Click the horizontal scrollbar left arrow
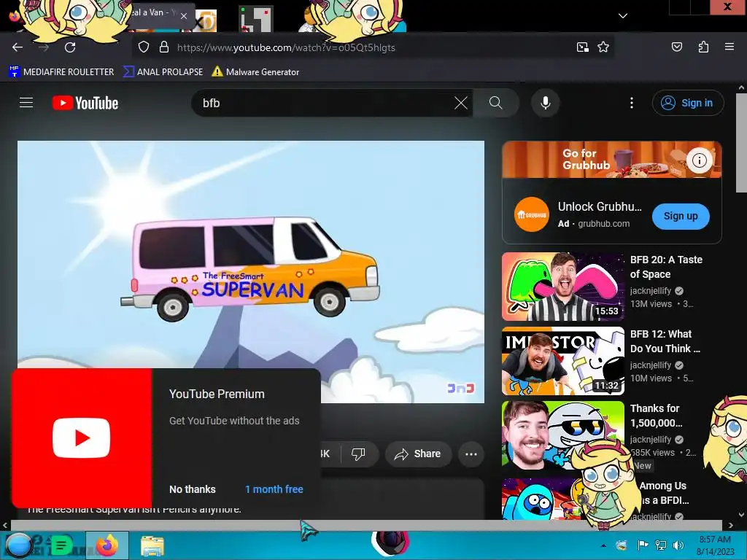The image size is (747, 560). 5,525
